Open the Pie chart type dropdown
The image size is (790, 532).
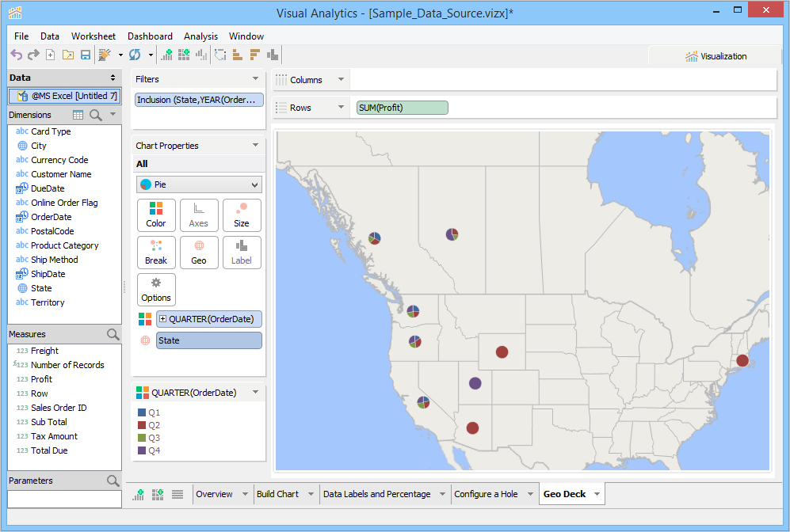(x=198, y=184)
